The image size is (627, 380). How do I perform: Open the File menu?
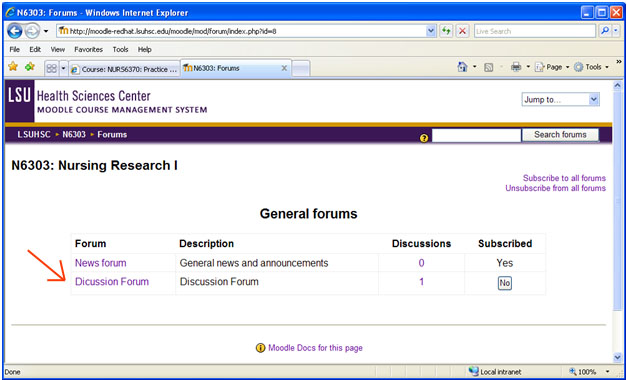[14, 50]
